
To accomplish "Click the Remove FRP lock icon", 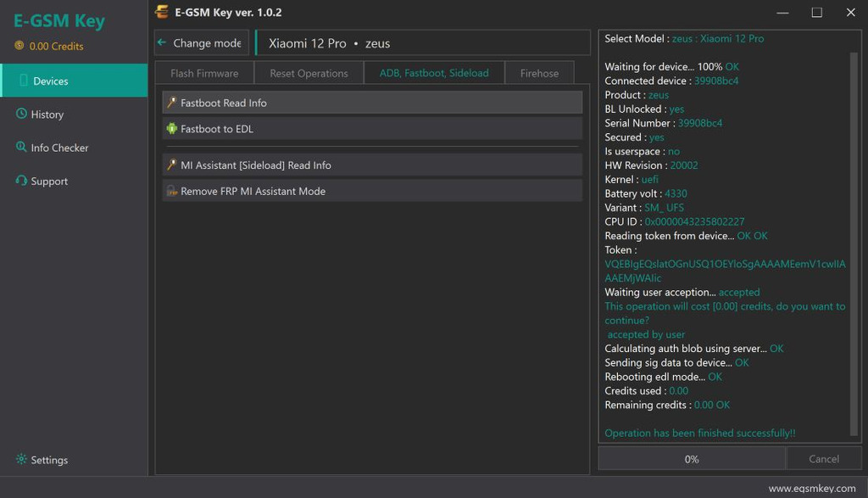I will point(171,191).
